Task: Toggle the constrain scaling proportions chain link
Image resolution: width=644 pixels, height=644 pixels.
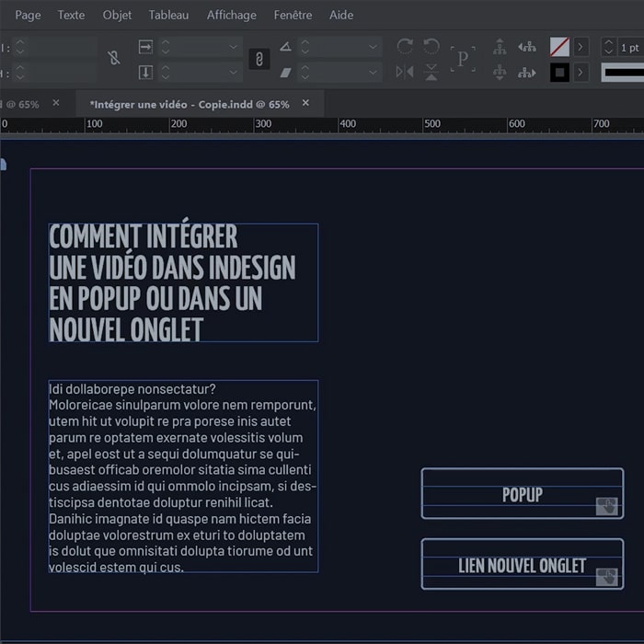Action: point(259,59)
